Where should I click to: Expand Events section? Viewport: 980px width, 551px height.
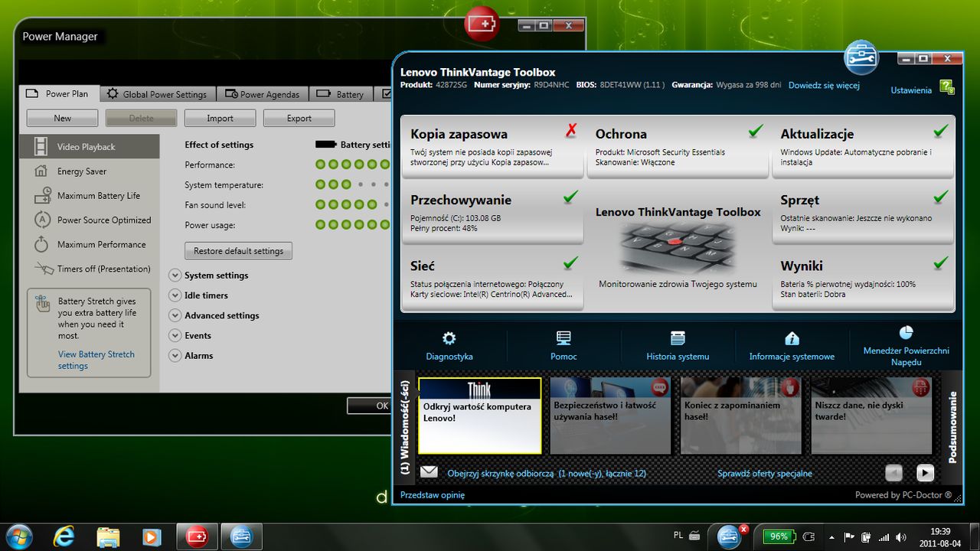pyautogui.click(x=175, y=335)
